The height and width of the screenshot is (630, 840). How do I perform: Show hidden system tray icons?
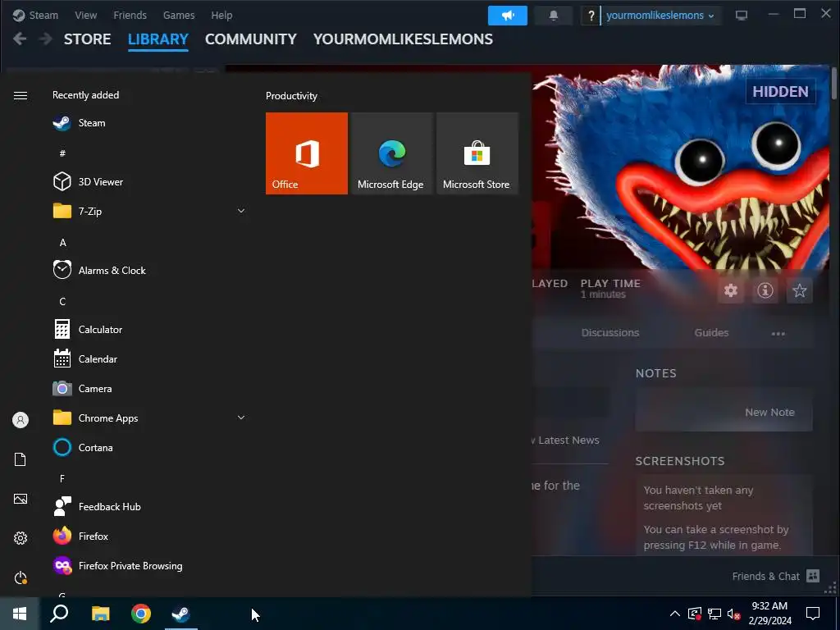(675, 614)
